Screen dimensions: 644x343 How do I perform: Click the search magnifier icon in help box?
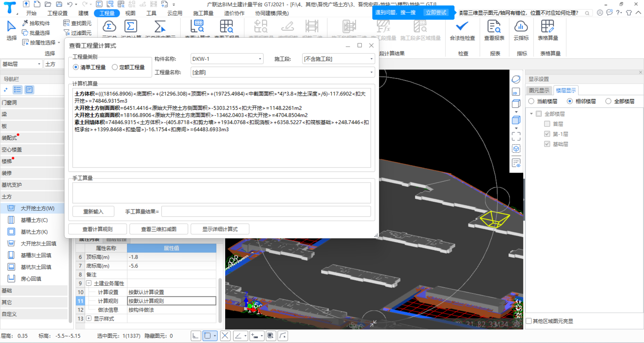click(587, 13)
